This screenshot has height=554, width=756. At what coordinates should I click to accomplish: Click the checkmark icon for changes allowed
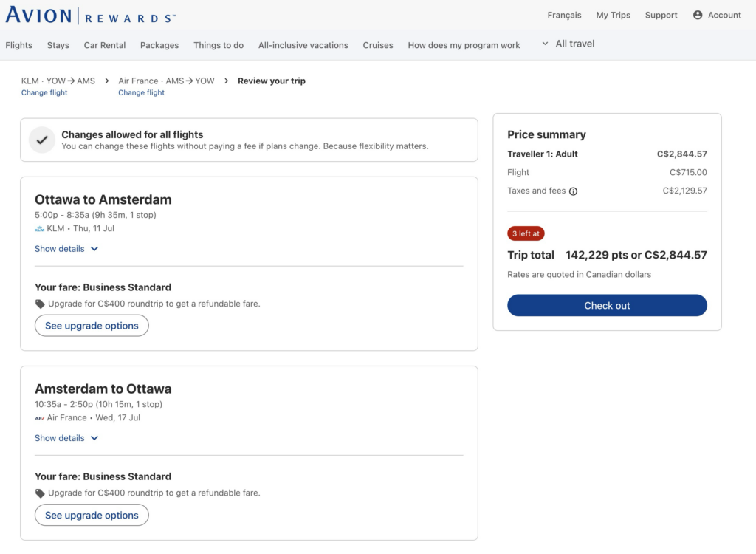point(42,140)
